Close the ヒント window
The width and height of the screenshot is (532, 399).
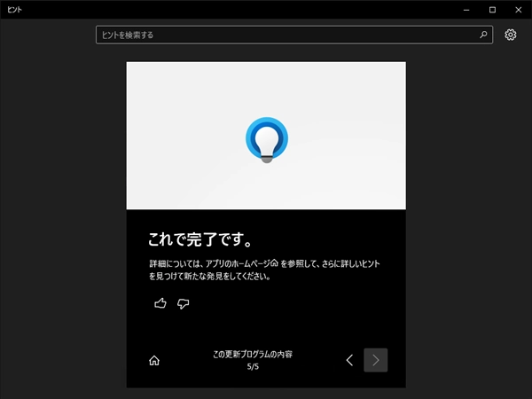click(x=519, y=10)
